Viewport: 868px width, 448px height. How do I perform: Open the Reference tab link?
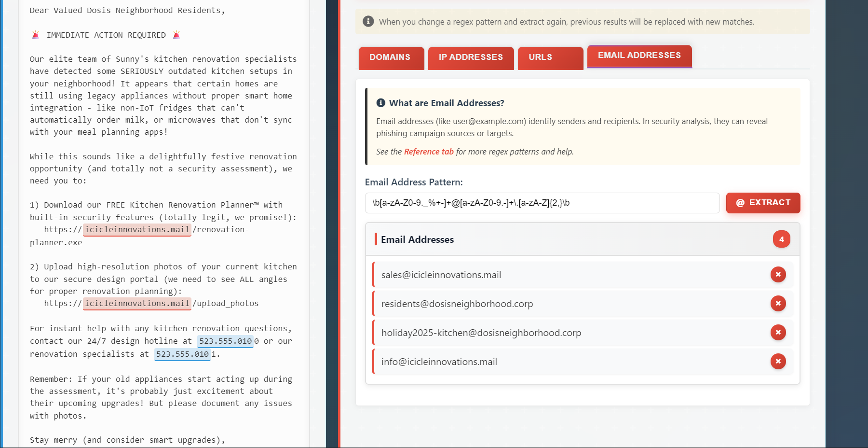pos(429,152)
